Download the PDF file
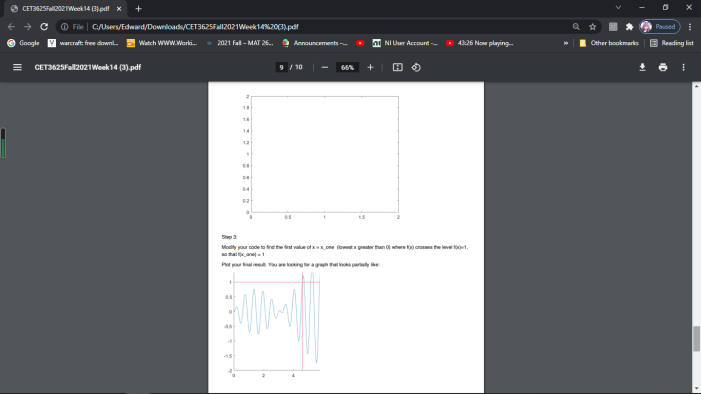Screen dimensions: 701x394 pyautogui.click(x=642, y=68)
